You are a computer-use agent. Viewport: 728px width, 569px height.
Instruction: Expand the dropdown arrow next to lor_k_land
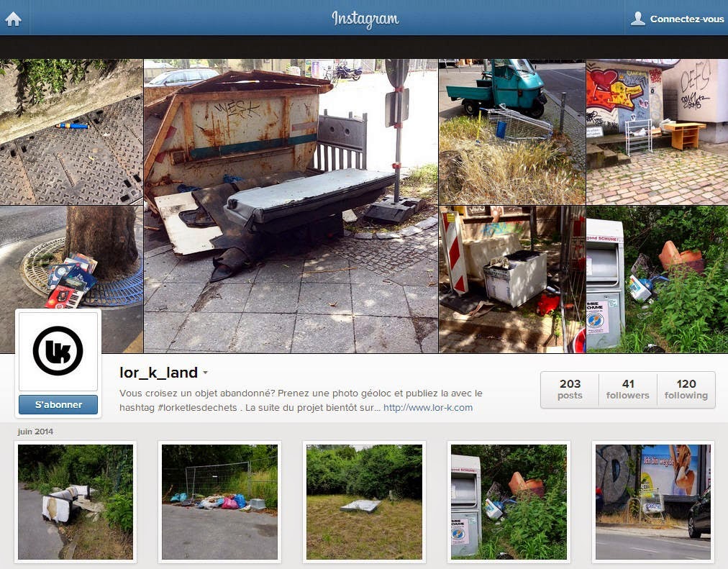tap(205, 373)
